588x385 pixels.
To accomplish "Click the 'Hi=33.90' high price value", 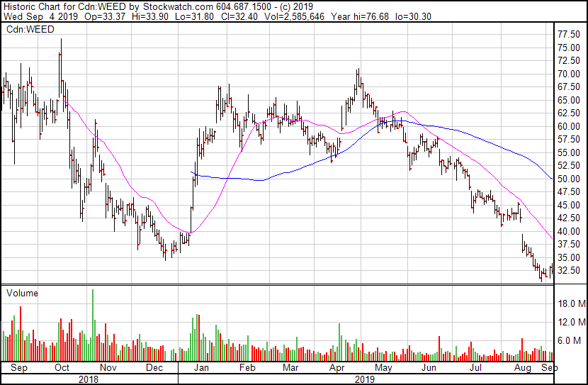I will point(150,16).
